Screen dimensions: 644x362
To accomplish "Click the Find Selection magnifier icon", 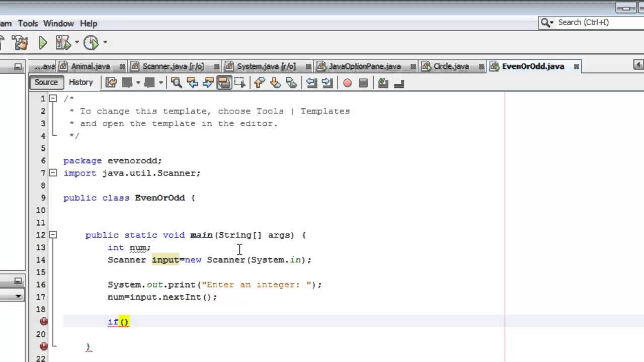I will pos(176,83).
